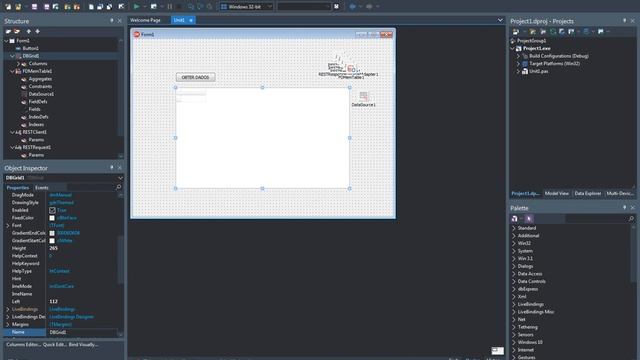Select DataSource1 in Structure tree

point(41,94)
